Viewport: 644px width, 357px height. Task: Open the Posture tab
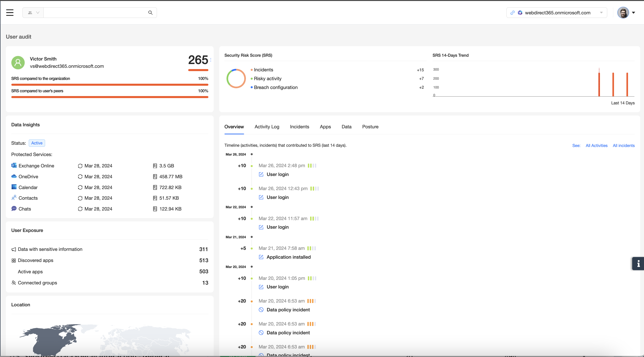(x=370, y=127)
